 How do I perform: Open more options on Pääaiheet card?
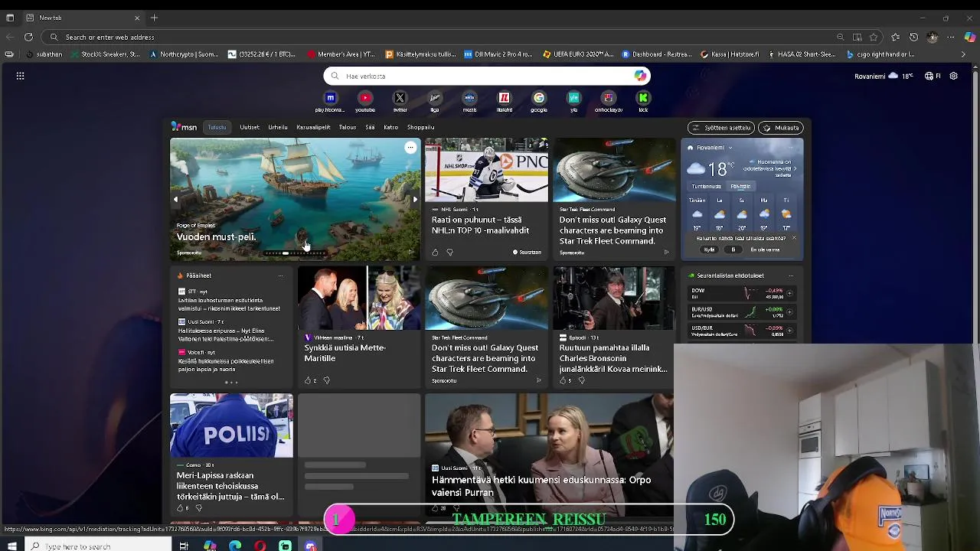(x=280, y=275)
